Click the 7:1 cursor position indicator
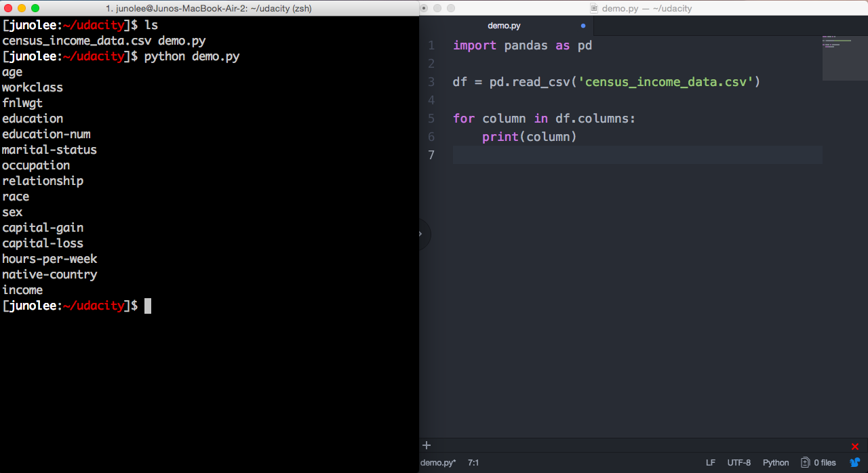Viewport: 868px width, 473px height. 473,463
